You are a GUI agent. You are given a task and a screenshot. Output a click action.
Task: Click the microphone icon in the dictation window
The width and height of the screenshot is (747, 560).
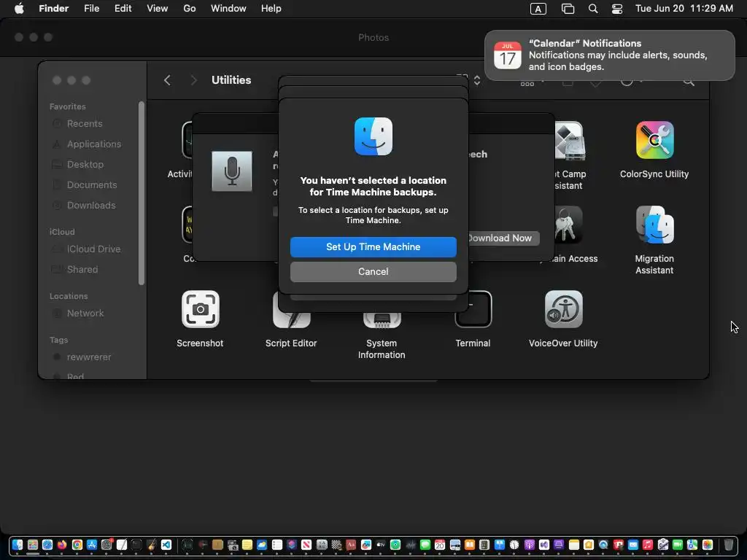[232, 171]
